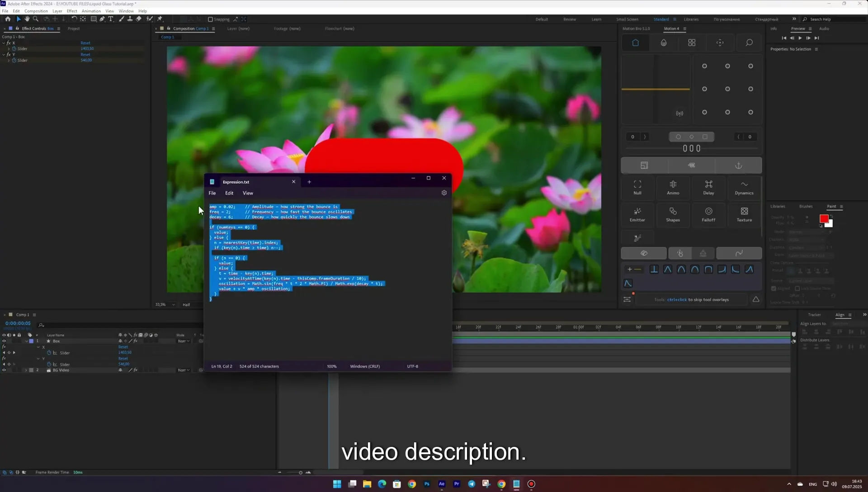Select the Type tool
The height and width of the screenshot is (492, 868).
pyautogui.click(x=111, y=19)
